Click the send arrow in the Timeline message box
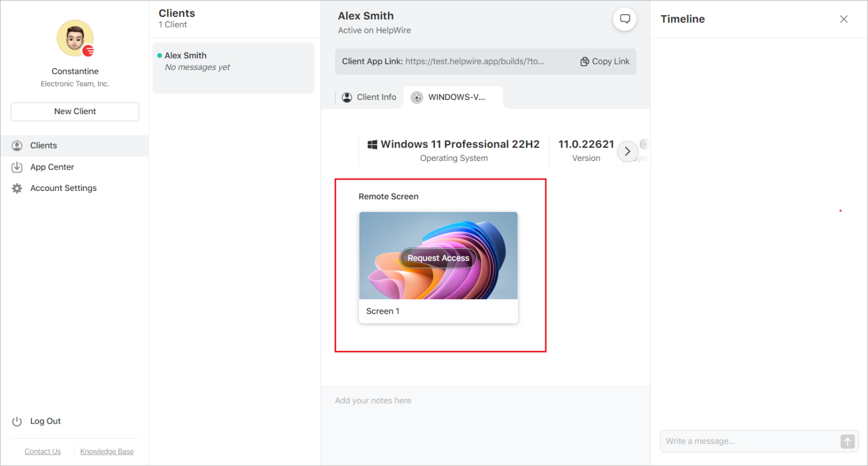 pyautogui.click(x=847, y=441)
